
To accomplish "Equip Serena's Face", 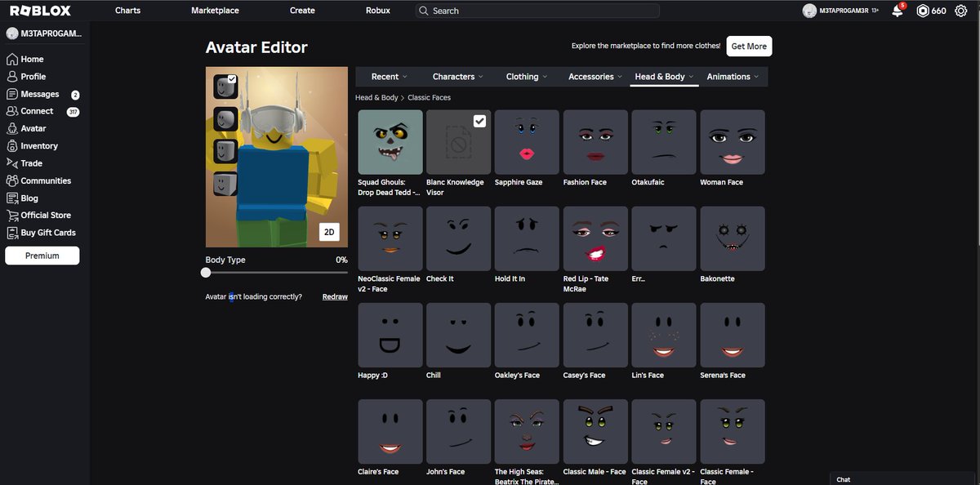I will click(x=733, y=336).
